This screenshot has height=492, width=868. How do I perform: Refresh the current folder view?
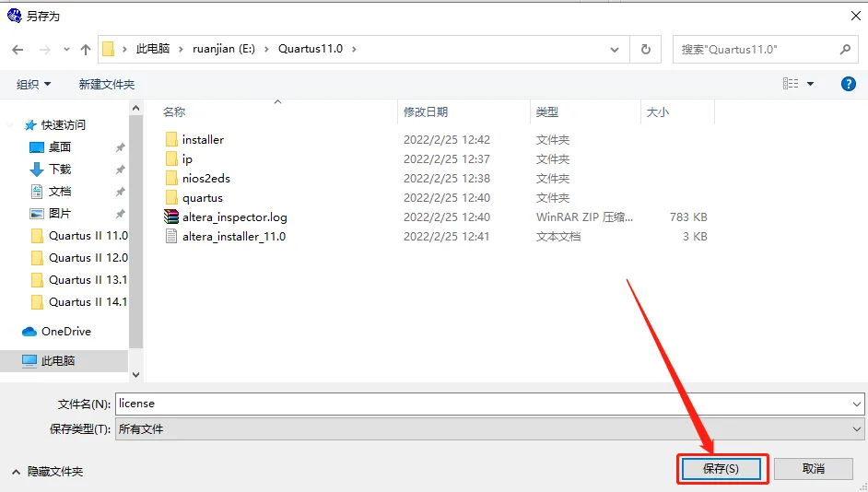click(x=645, y=49)
